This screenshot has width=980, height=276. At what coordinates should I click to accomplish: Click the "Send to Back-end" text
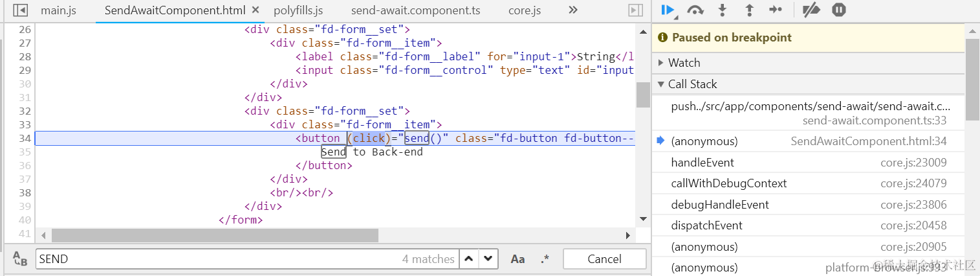coord(372,152)
